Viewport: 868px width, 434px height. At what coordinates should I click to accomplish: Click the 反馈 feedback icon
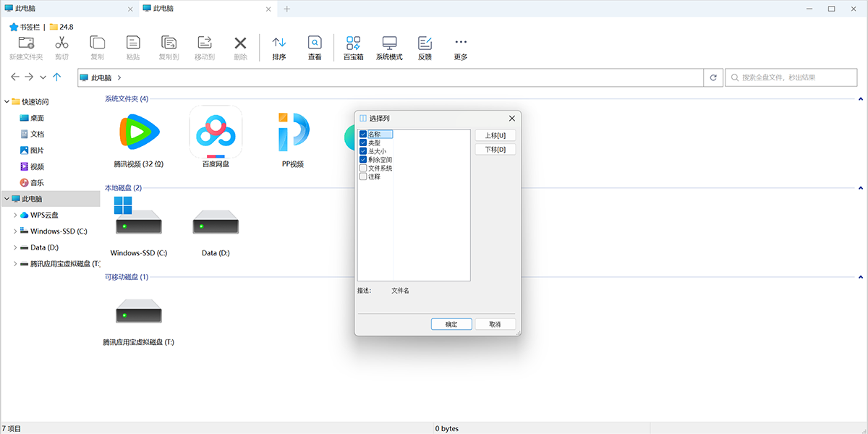(x=425, y=43)
